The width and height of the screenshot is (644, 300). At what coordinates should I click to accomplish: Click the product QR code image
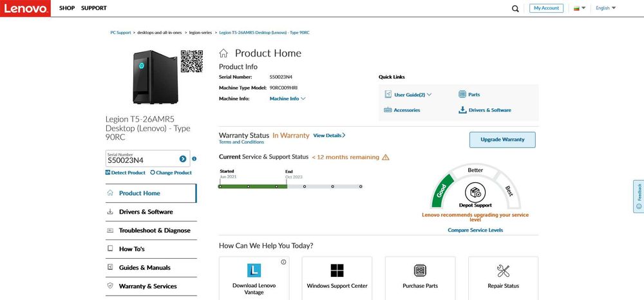pos(191,61)
